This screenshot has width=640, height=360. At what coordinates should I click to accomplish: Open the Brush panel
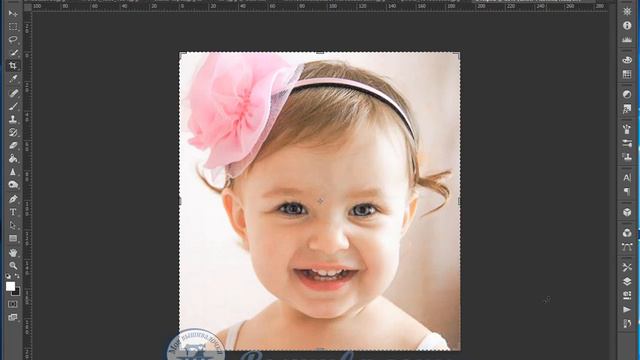pos(627,129)
